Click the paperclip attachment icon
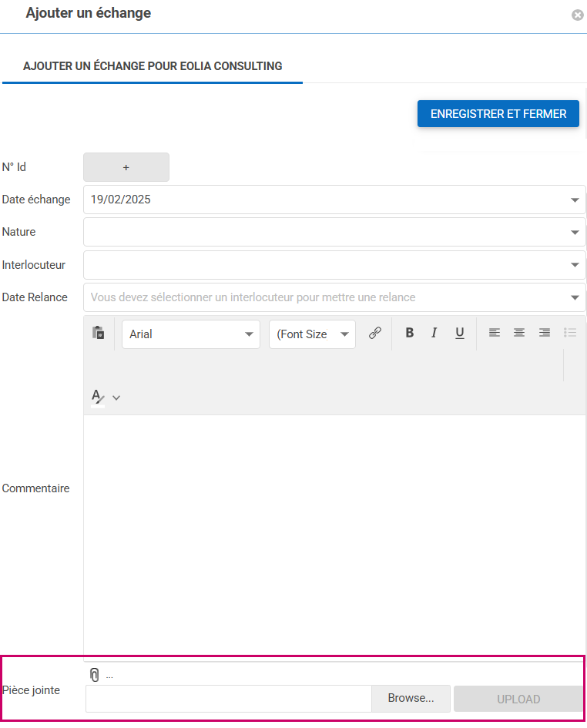Viewport: 587px width, 728px height. click(95, 675)
